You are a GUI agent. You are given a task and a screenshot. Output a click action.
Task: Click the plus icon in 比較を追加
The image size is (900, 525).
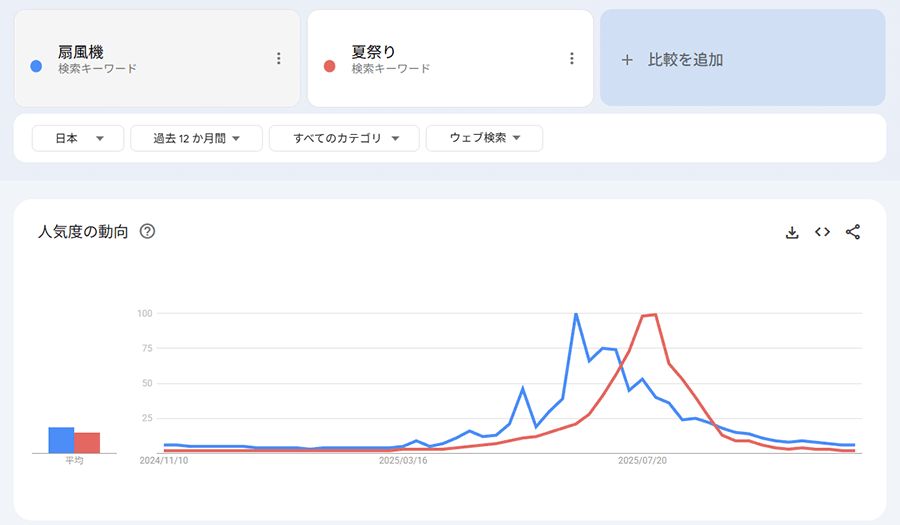pyautogui.click(x=627, y=60)
